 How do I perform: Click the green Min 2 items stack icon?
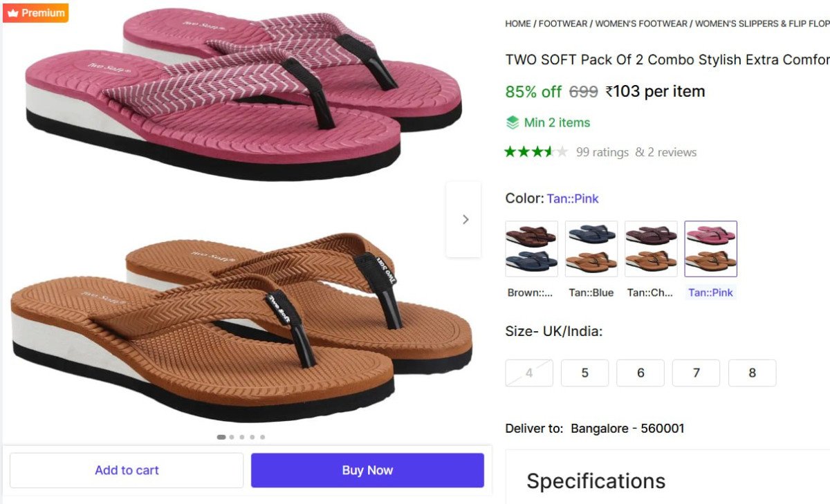coord(512,123)
